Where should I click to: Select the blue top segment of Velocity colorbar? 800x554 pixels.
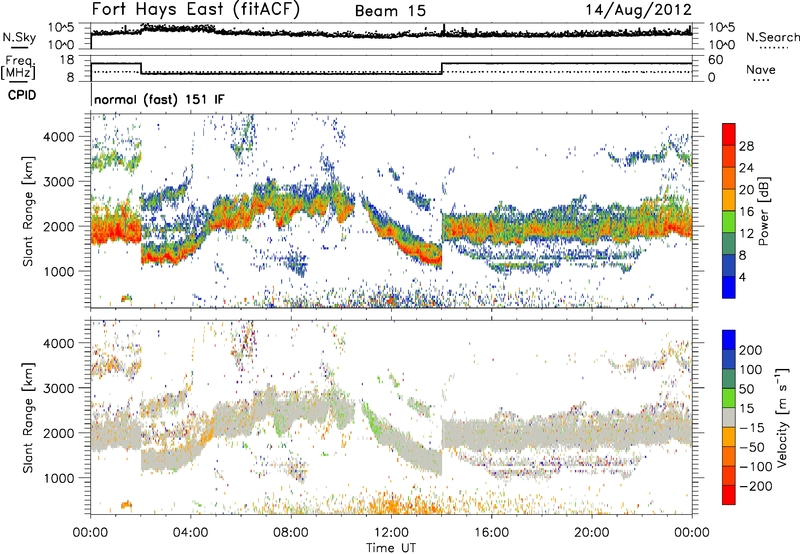[x=729, y=340]
